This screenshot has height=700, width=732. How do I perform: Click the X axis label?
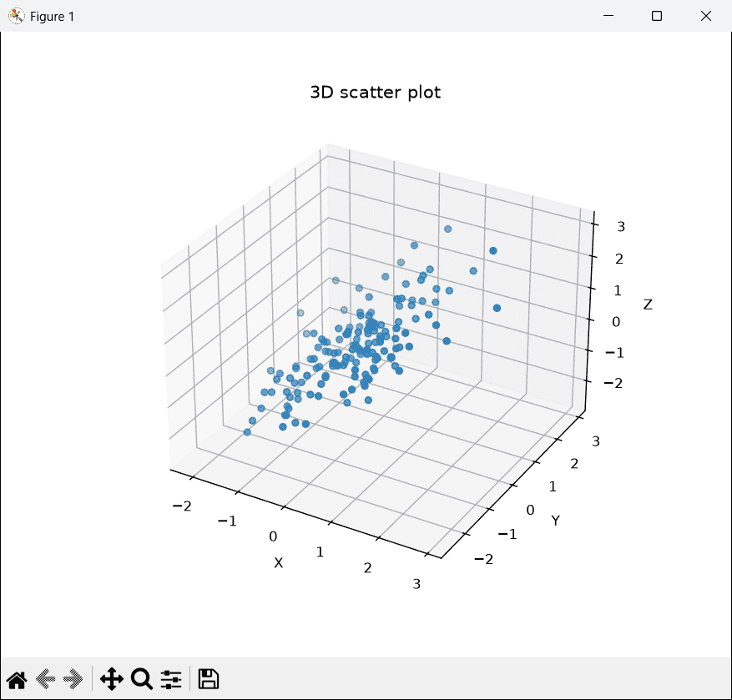click(278, 563)
